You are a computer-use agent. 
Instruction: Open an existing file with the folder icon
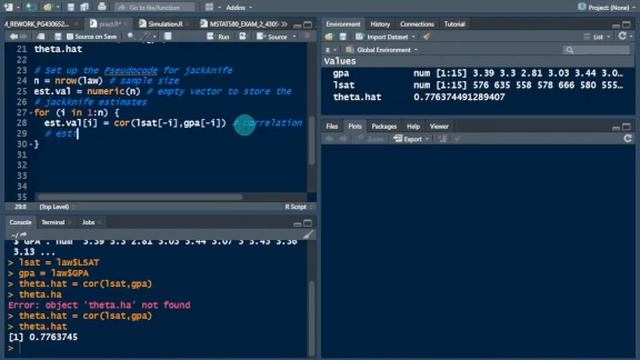(x=48, y=7)
